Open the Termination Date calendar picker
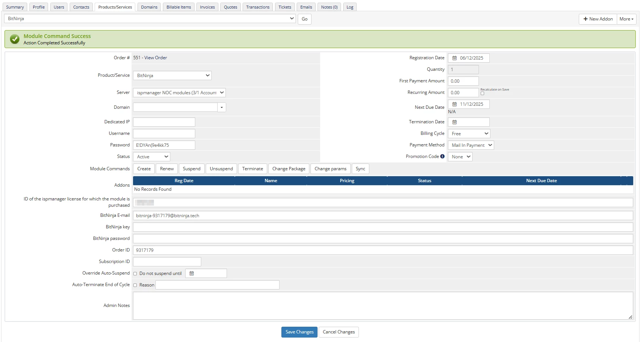The image size is (644, 342). [x=454, y=122]
